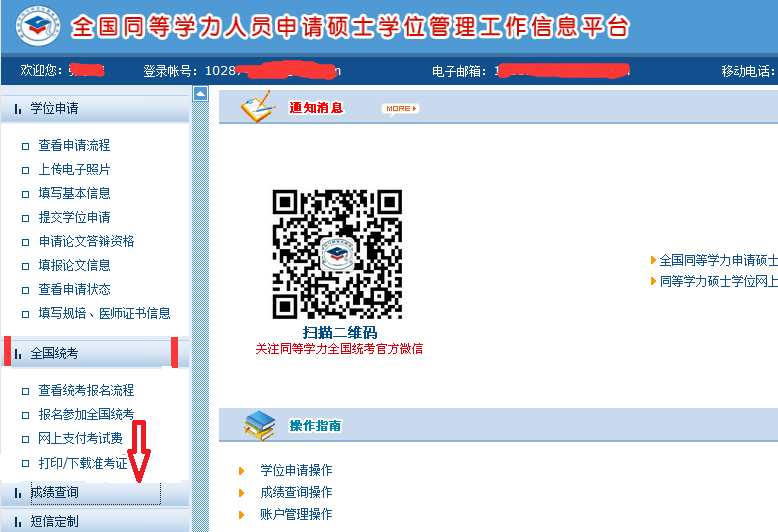Expand the 全国统考 section header
The height and width of the screenshot is (532, 778).
[x=95, y=353]
